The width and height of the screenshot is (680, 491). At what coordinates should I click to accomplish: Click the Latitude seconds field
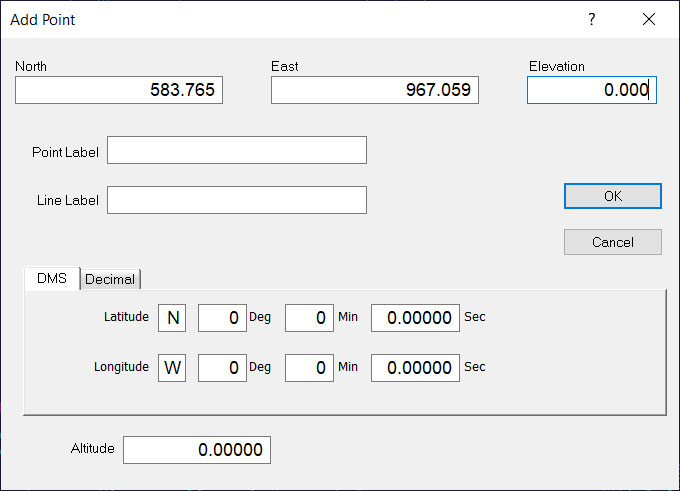(415, 318)
